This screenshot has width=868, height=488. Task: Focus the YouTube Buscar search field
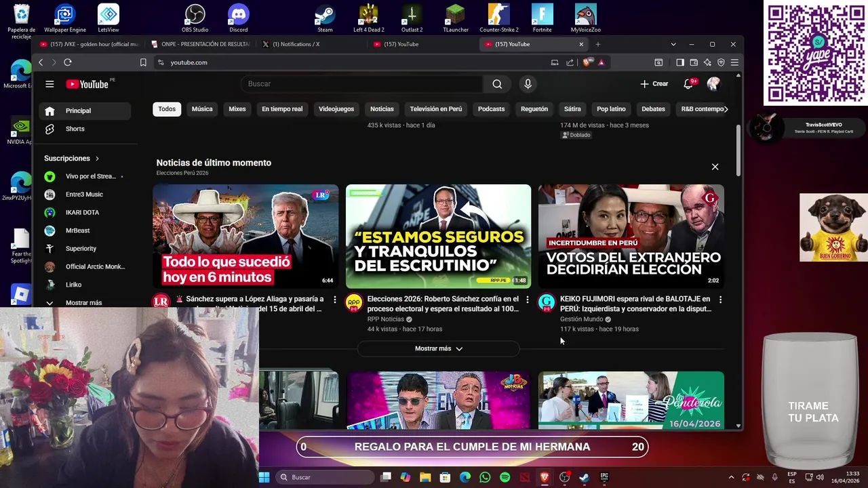(362, 84)
